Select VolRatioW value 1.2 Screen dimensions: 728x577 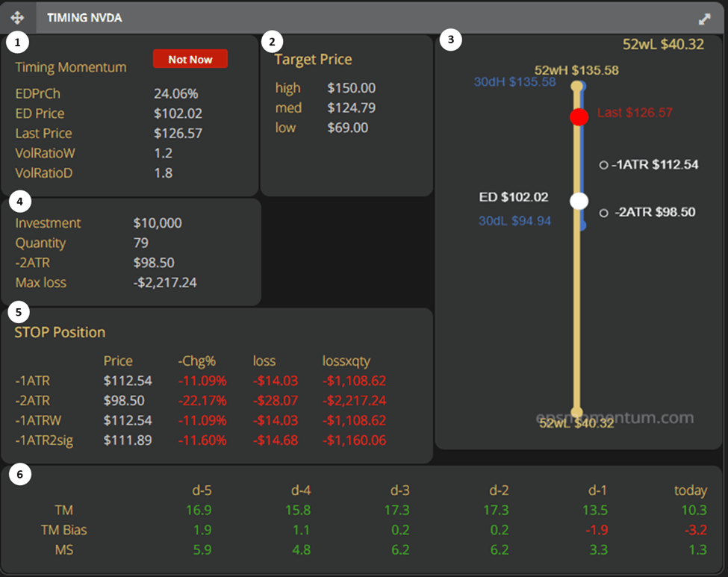[x=163, y=153]
